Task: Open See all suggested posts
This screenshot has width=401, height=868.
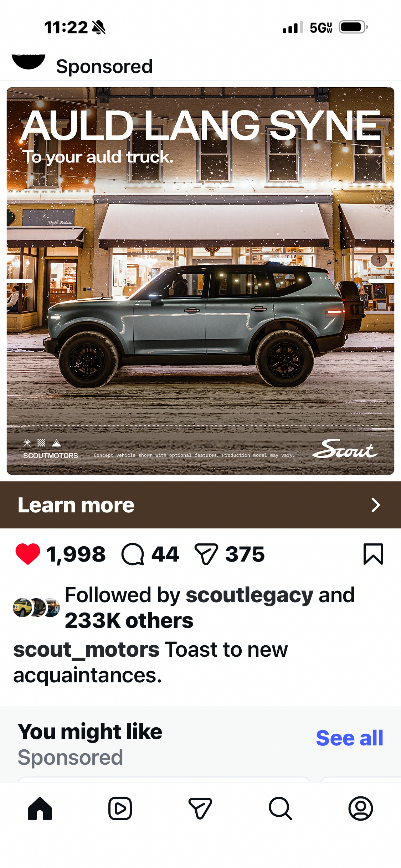Action: 349,738
